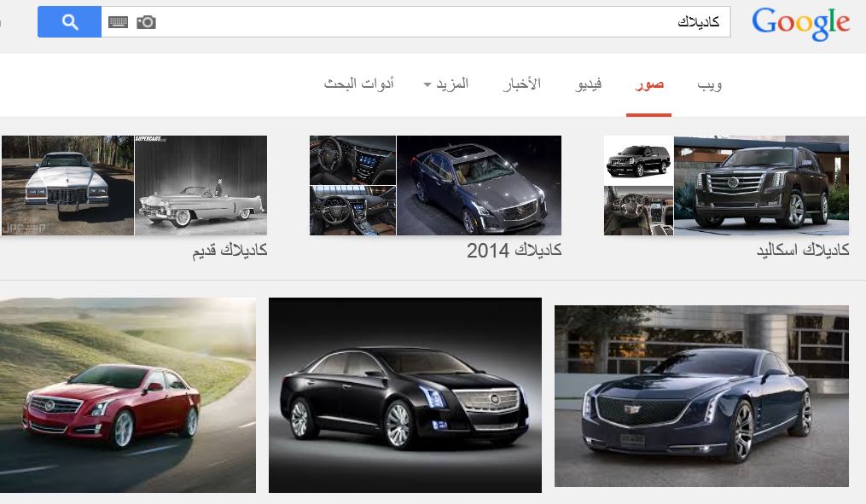Open vintage convertible Cadillac black-and-white thumbnail

[201, 185]
